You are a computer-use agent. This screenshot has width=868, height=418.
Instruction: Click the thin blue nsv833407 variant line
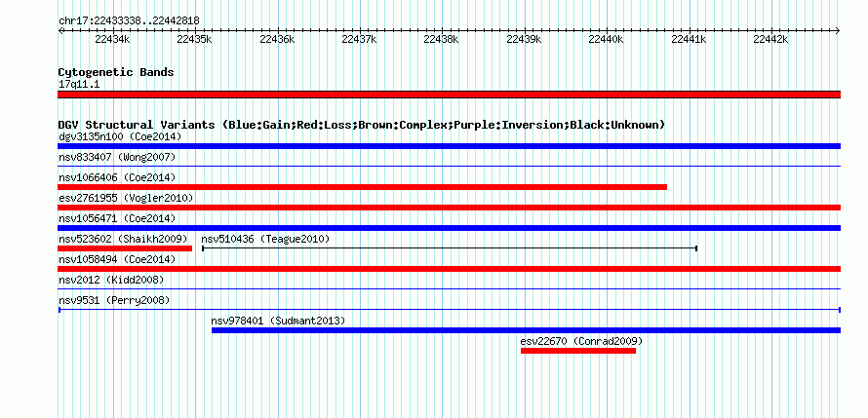click(449, 166)
